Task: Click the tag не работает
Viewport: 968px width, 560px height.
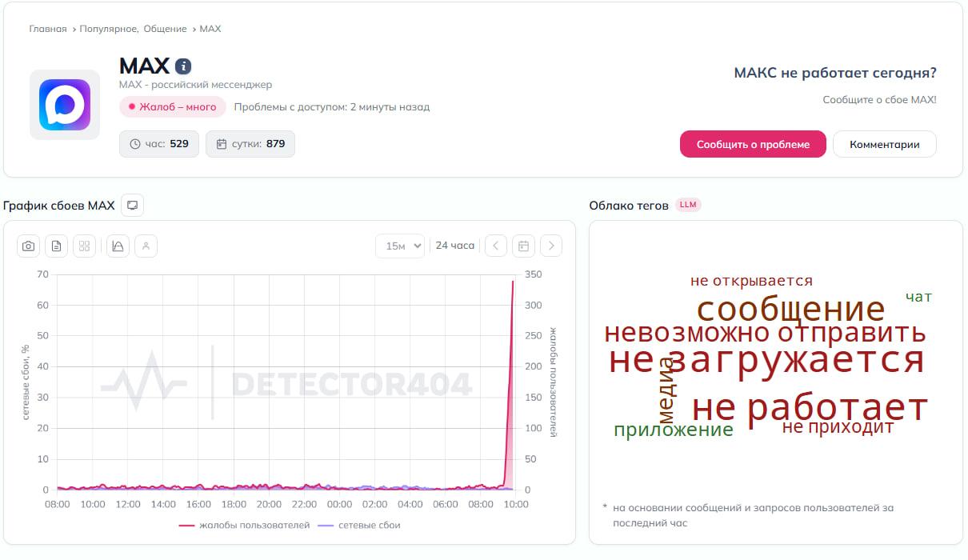Action: 810,408
